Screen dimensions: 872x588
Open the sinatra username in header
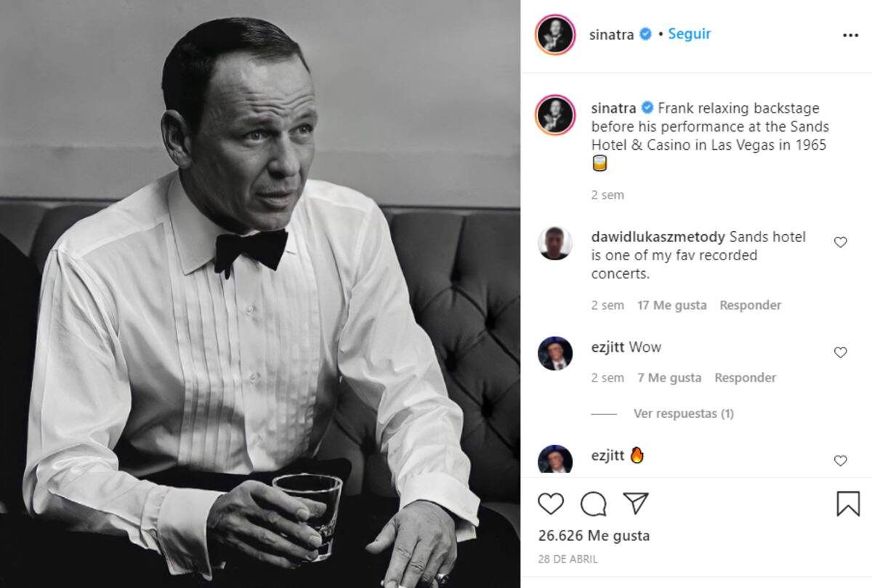[611, 35]
